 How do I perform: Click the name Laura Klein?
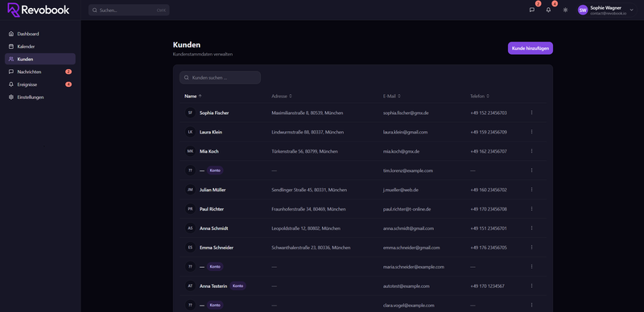(211, 132)
